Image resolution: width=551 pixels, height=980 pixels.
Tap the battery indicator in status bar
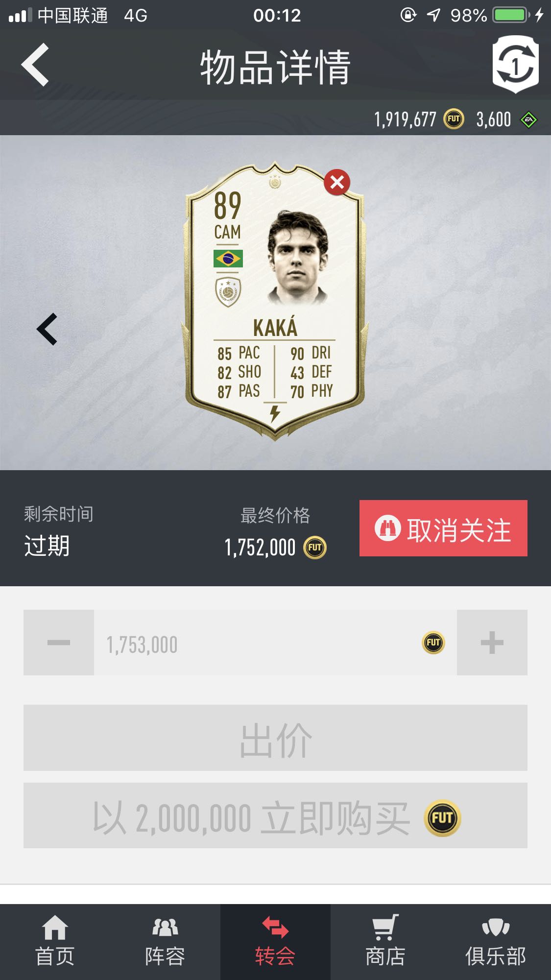pyautogui.click(x=511, y=15)
